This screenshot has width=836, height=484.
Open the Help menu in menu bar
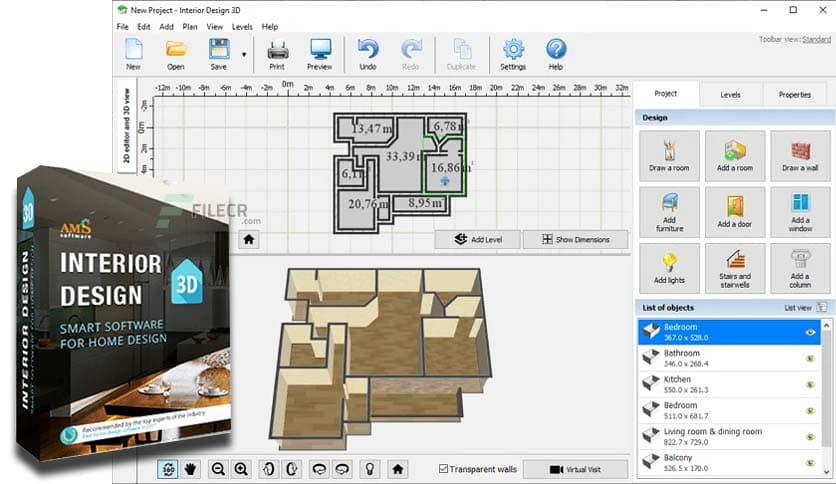pos(270,27)
